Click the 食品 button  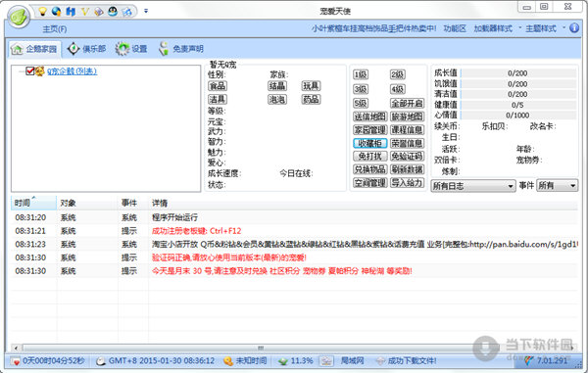click(218, 86)
